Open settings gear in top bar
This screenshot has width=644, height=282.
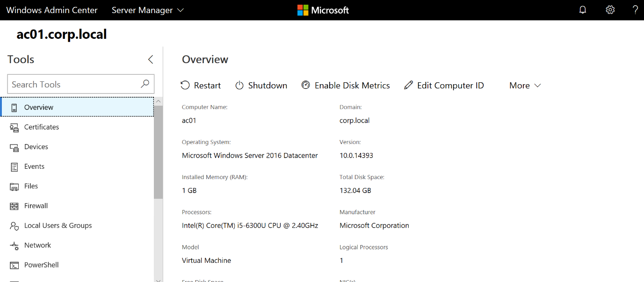610,10
